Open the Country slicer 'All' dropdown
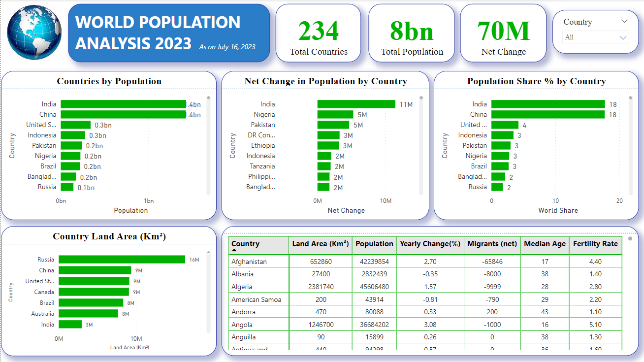 [x=595, y=37]
